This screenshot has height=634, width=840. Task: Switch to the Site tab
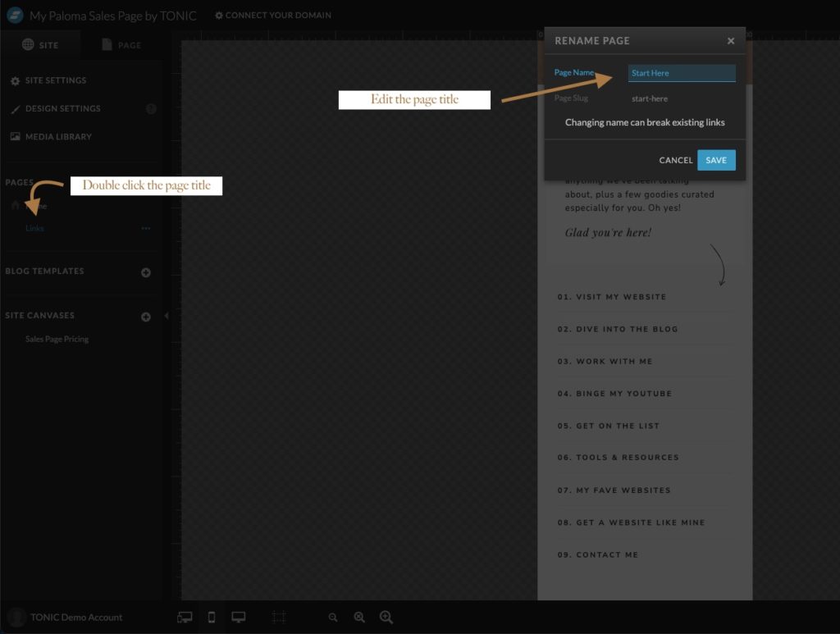(41, 45)
